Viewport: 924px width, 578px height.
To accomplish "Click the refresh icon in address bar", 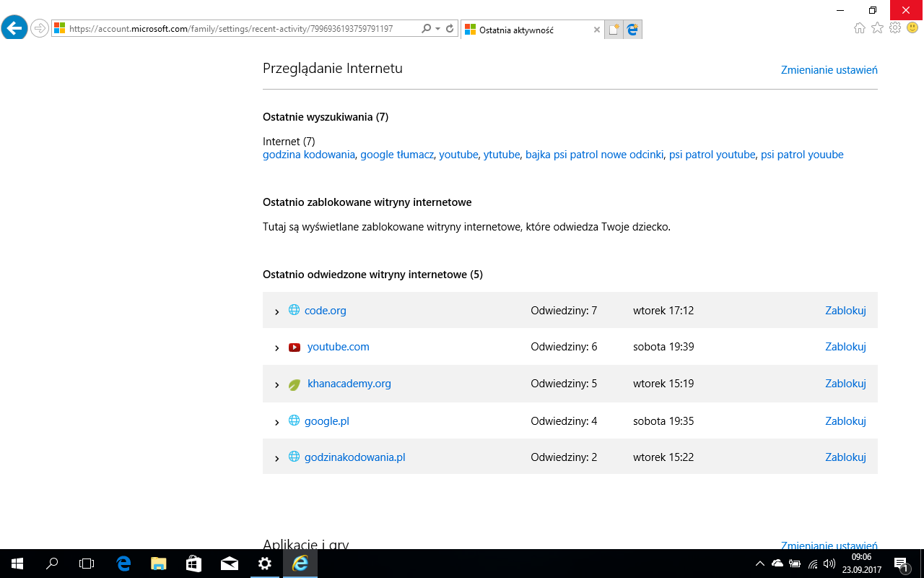I will coord(450,29).
